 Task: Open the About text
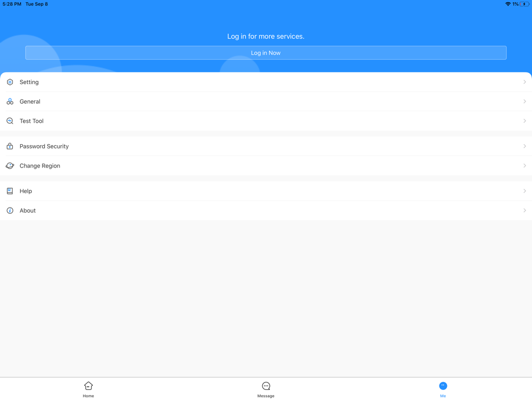[x=28, y=210]
